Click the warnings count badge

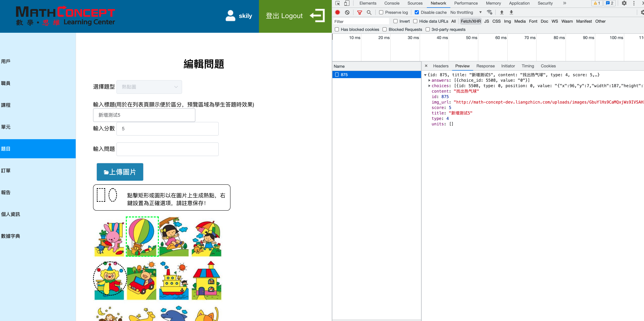tap(597, 3)
